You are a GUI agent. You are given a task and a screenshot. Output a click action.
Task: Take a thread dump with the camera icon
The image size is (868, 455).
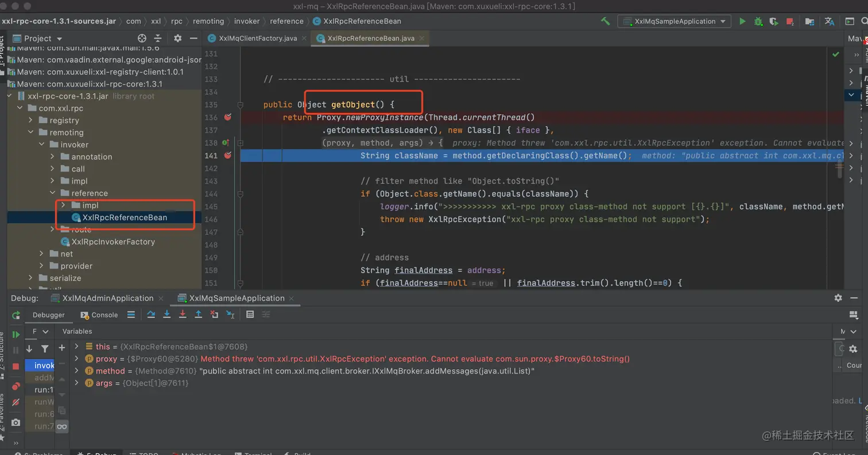click(x=16, y=422)
